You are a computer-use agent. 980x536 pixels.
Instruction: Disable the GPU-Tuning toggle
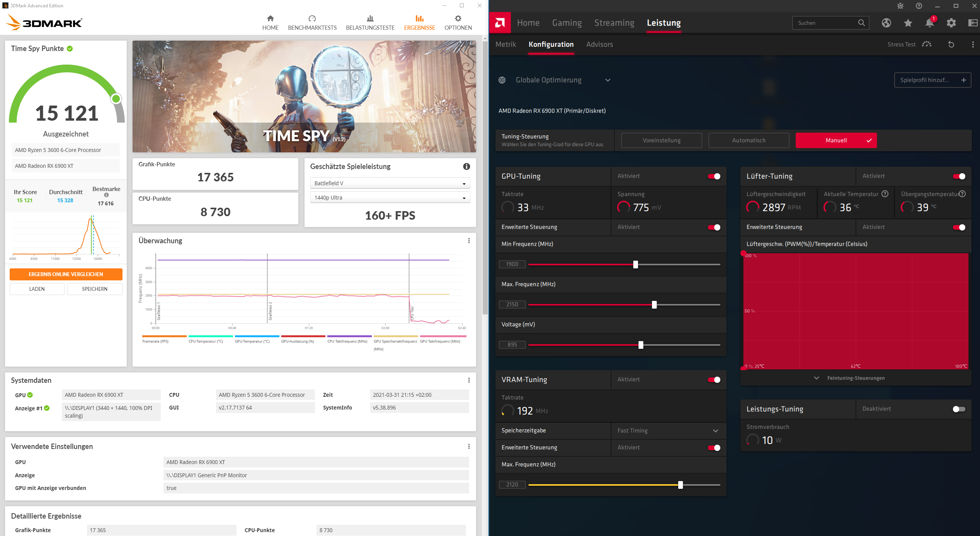(714, 176)
